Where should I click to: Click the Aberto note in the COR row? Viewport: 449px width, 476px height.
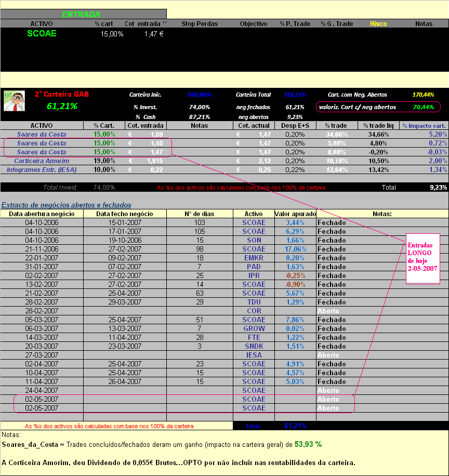click(328, 311)
